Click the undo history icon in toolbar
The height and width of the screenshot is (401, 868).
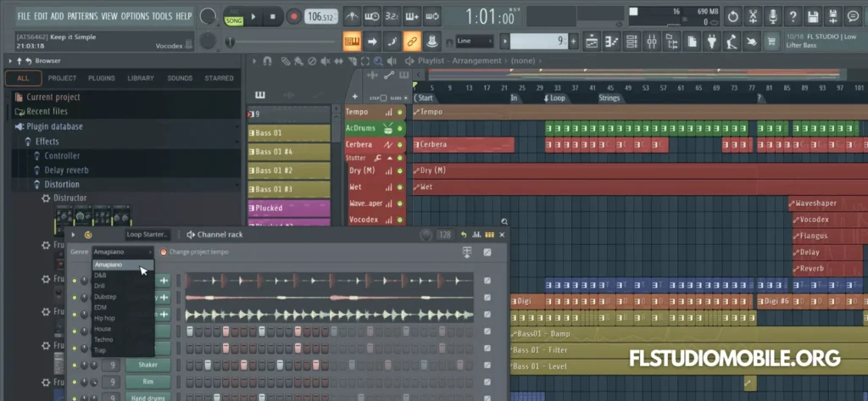[733, 17]
